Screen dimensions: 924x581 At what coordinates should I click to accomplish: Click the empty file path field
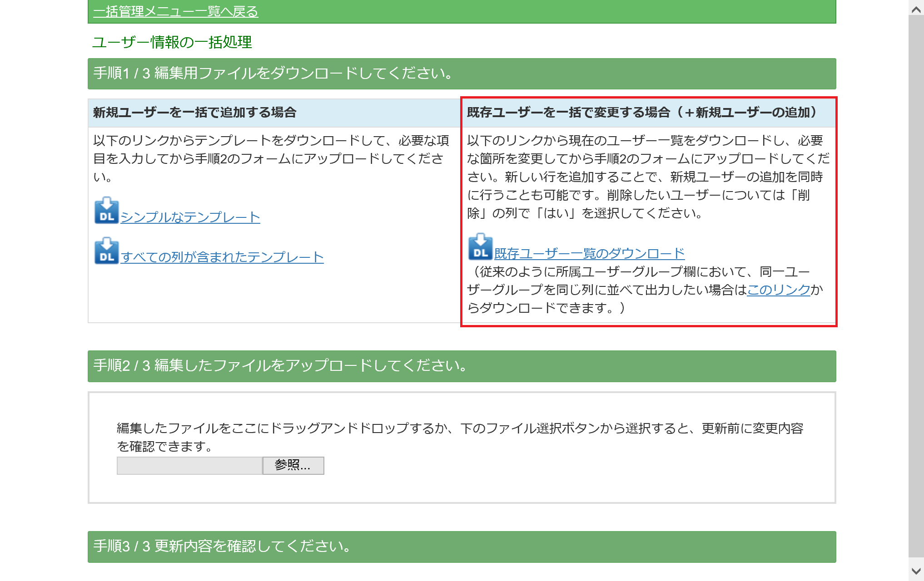tap(189, 466)
